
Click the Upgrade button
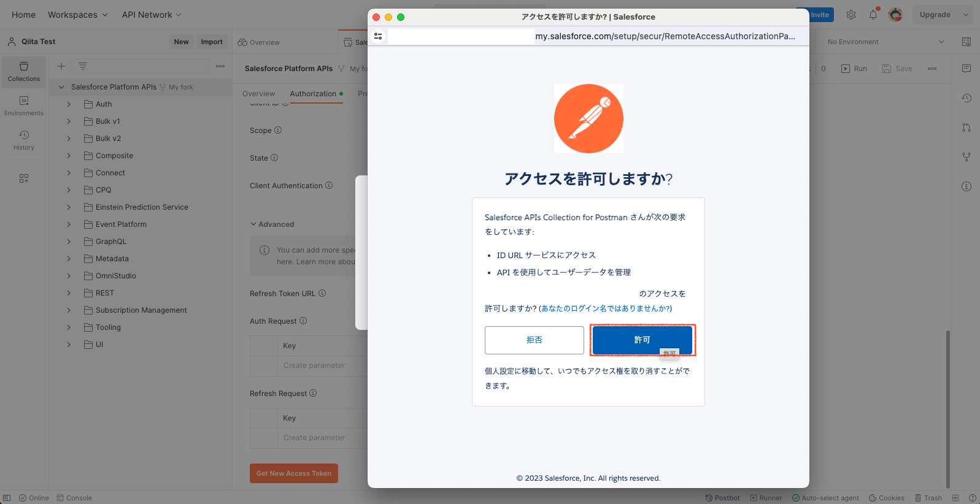935,15
